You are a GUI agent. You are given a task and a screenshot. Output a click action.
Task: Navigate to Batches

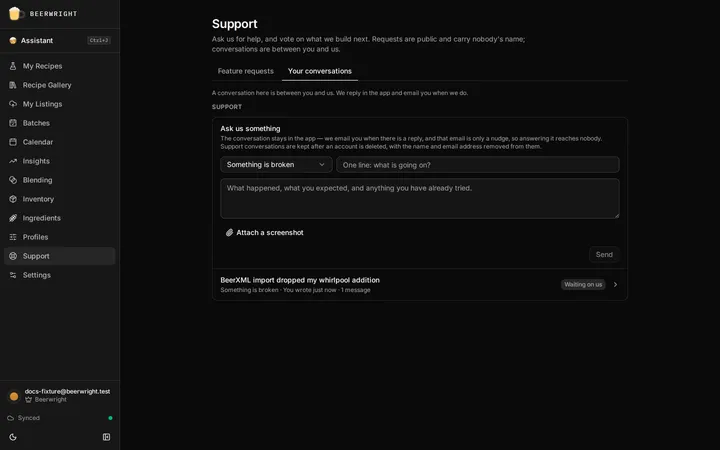pos(60,123)
